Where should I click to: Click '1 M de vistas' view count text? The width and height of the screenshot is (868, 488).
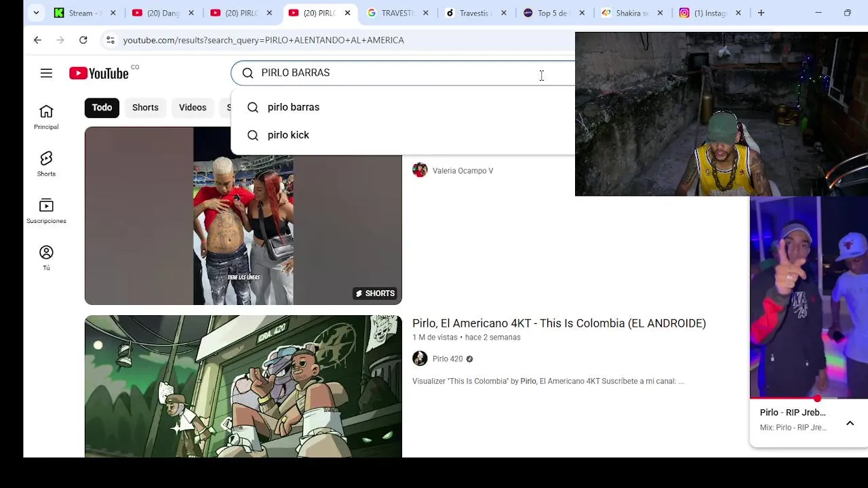pos(435,338)
